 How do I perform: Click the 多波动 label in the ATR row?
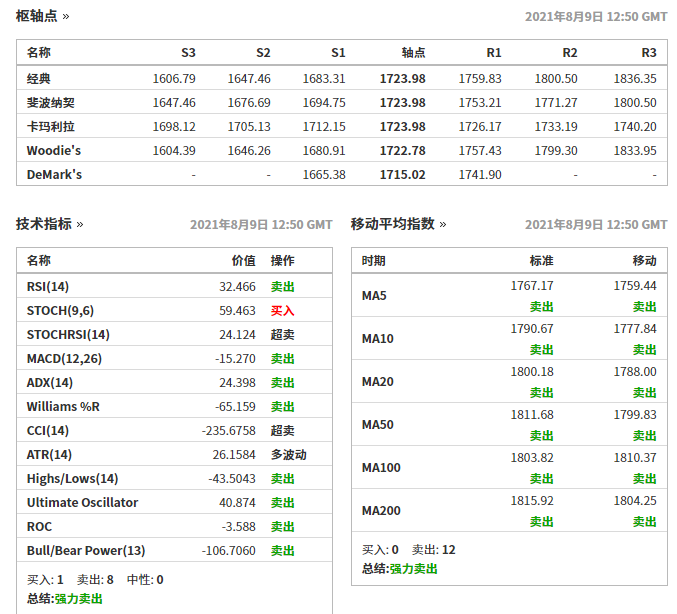(x=288, y=455)
